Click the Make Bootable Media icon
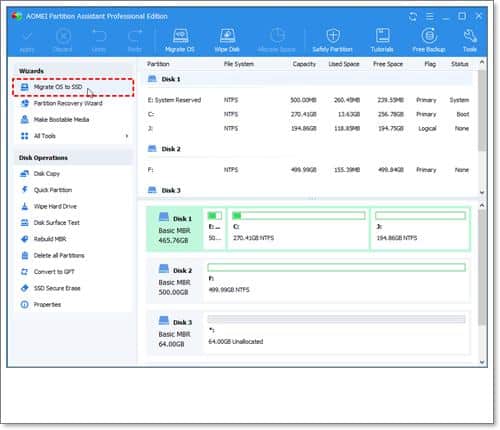This screenshot has height=430, width=500. (x=25, y=120)
